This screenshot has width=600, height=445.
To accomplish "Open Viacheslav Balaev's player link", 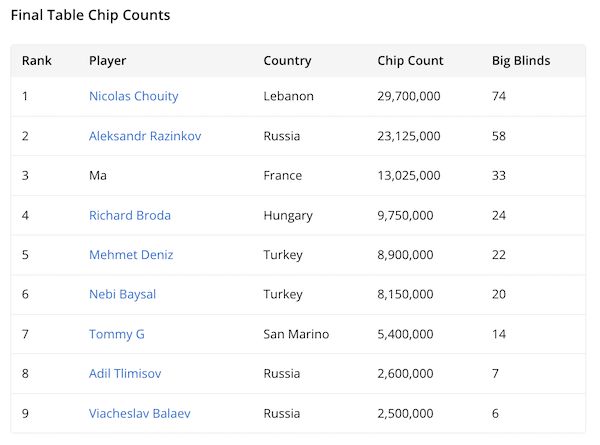I will click(x=139, y=413).
